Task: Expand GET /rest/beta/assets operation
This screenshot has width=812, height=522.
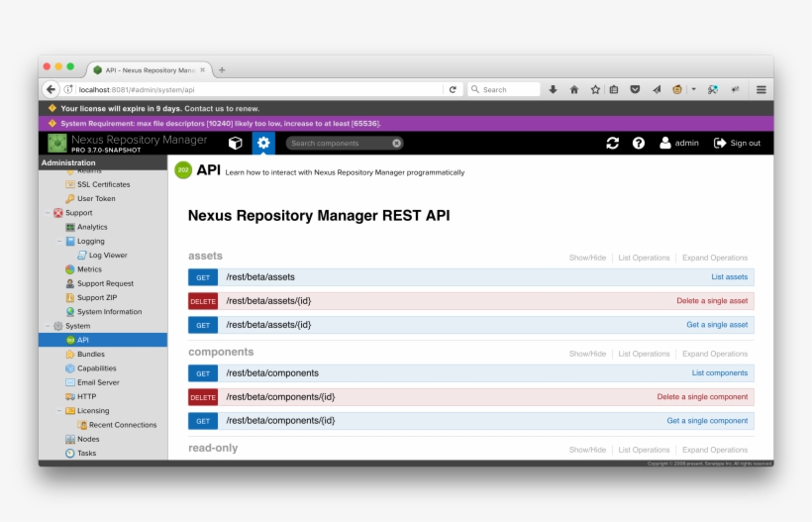Action: pos(470,277)
